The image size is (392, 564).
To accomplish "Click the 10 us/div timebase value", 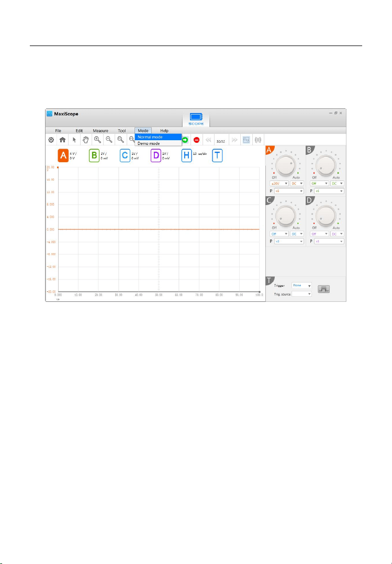I will (x=200, y=154).
